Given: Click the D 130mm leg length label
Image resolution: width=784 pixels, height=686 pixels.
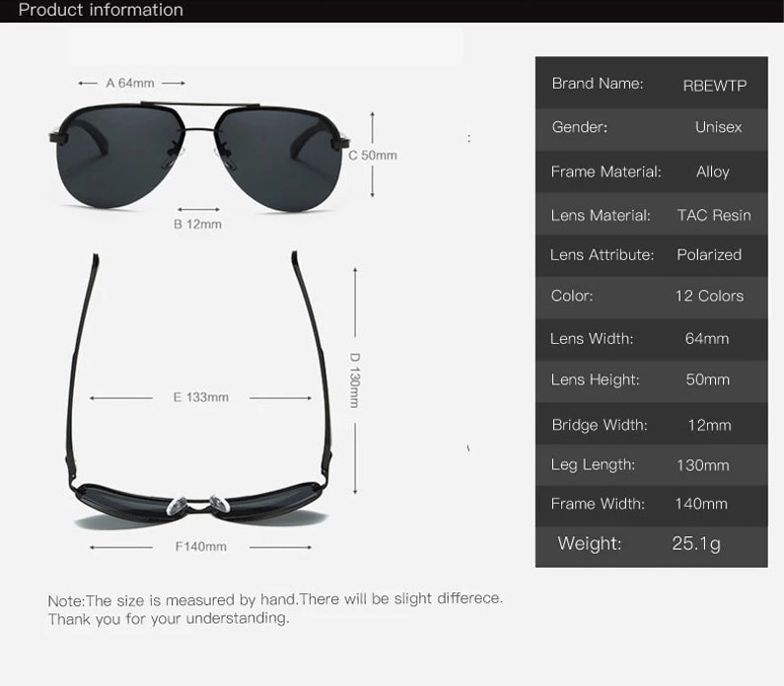Looking at the screenshot, I should (354, 379).
